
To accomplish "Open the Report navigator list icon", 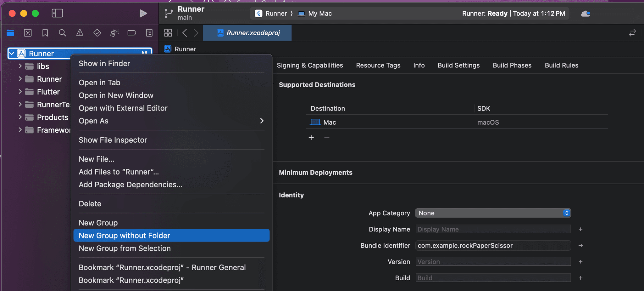I will [x=149, y=32].
